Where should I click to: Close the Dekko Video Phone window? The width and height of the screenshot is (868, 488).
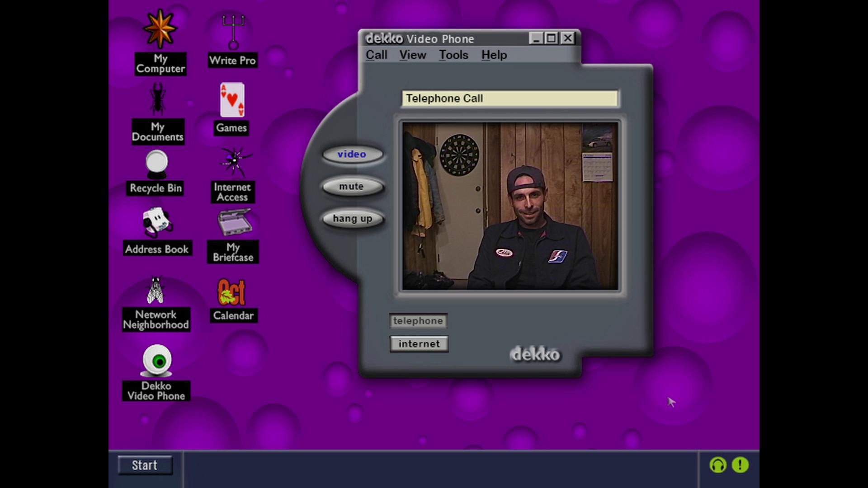(x=567, y=38)
